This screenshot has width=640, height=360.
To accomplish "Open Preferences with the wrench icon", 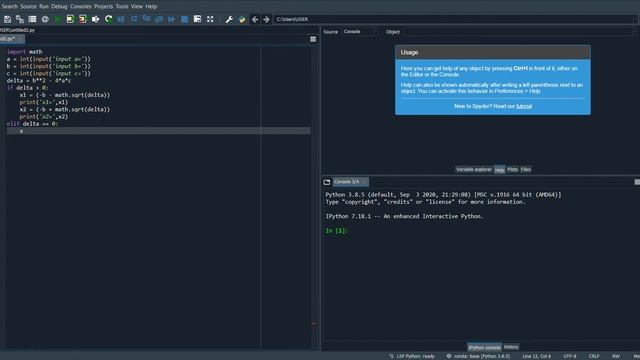I will tap(229, 19).
